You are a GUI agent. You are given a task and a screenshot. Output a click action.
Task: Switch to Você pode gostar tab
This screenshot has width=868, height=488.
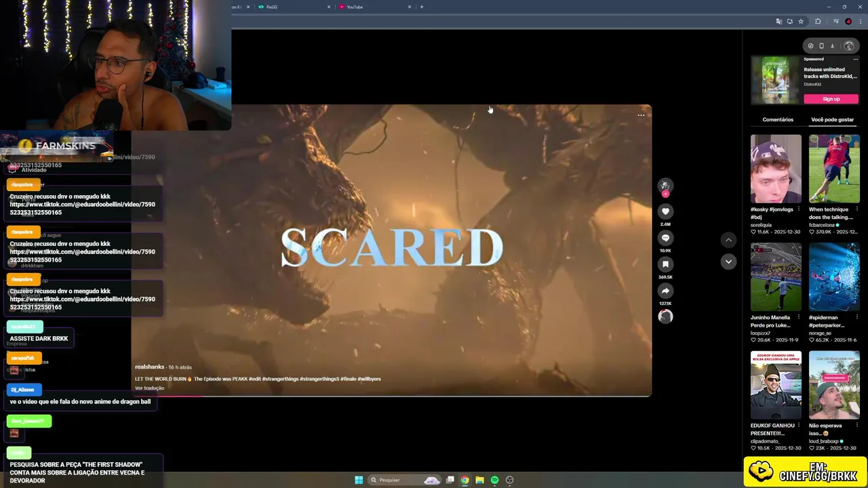point(832,119)
